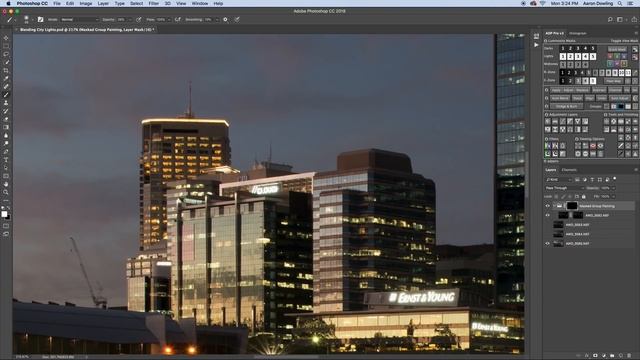
Task: Toggle the layer filter on/off switch
Action: pos(615,179)
